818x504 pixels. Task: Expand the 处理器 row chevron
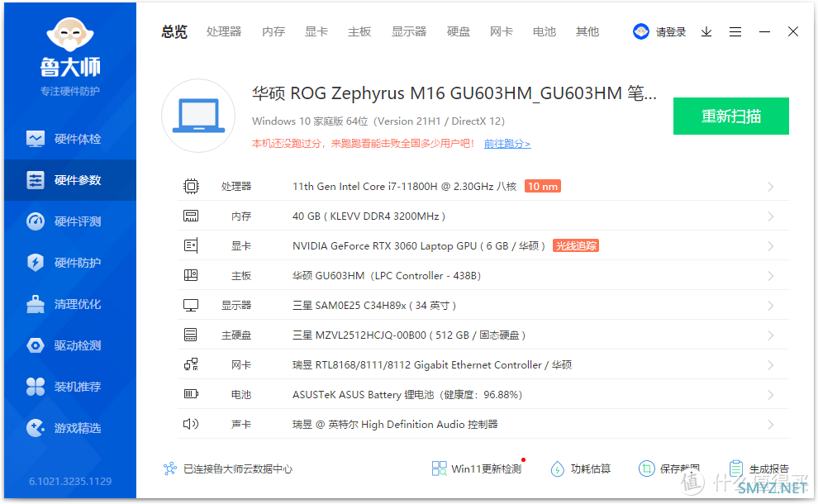tap(771, 187)
